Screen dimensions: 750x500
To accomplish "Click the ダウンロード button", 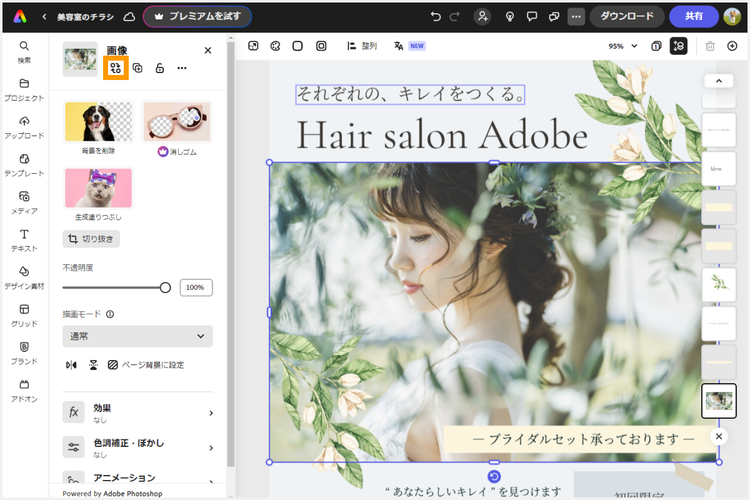I will click(x=627, y=17).
